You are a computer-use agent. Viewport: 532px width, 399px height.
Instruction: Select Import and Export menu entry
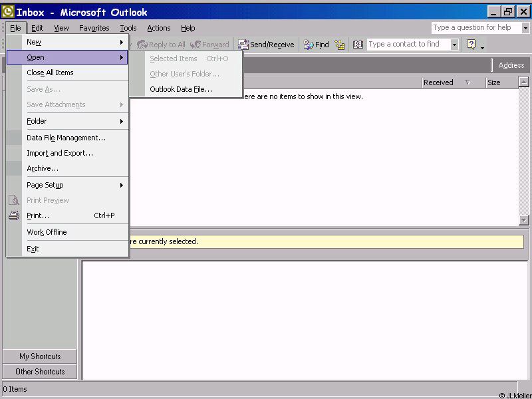click(x=60, y=153)
